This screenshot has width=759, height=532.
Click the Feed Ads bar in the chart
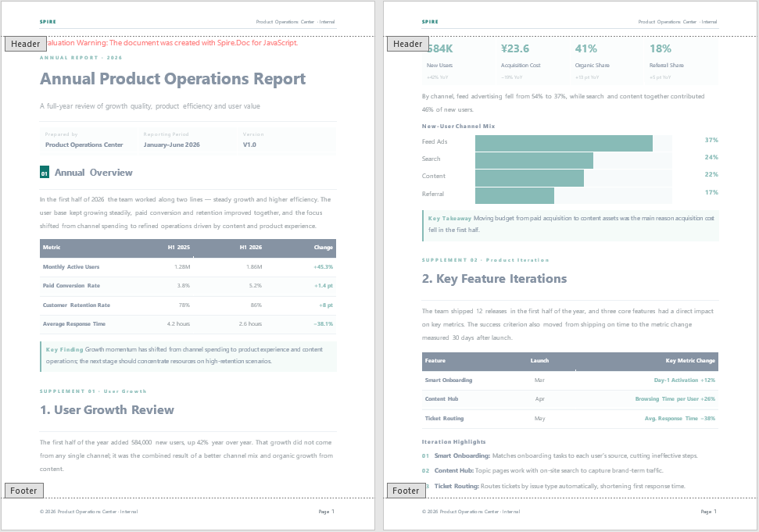pyautogui.click(x=564, y=143)
